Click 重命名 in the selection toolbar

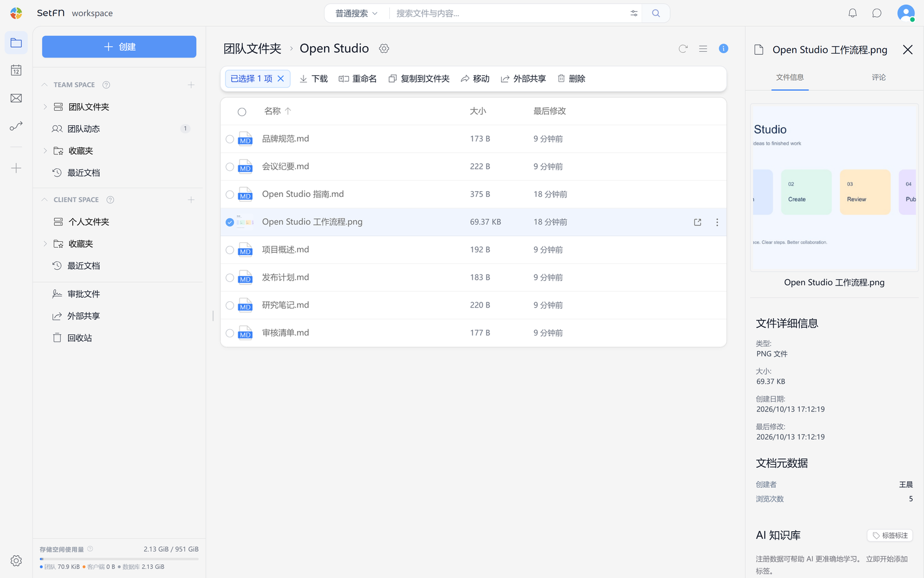[x=358, y=79]
